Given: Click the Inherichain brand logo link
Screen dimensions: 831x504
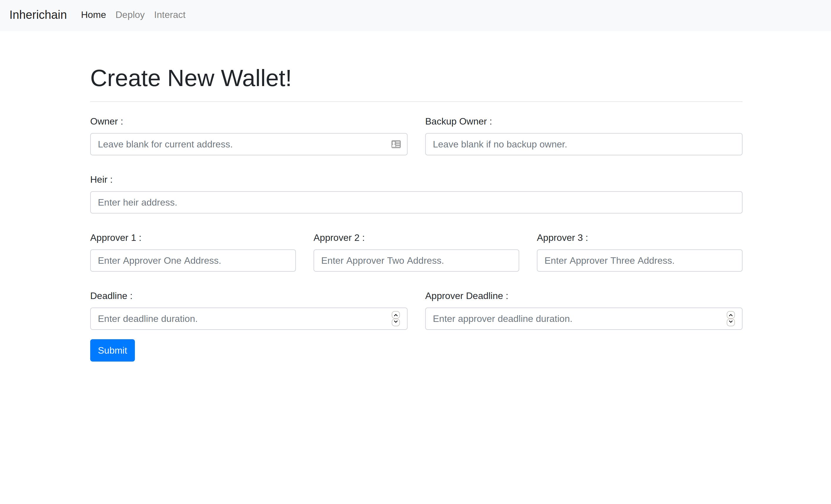Looking at the screenshot, I should point(38,15).
